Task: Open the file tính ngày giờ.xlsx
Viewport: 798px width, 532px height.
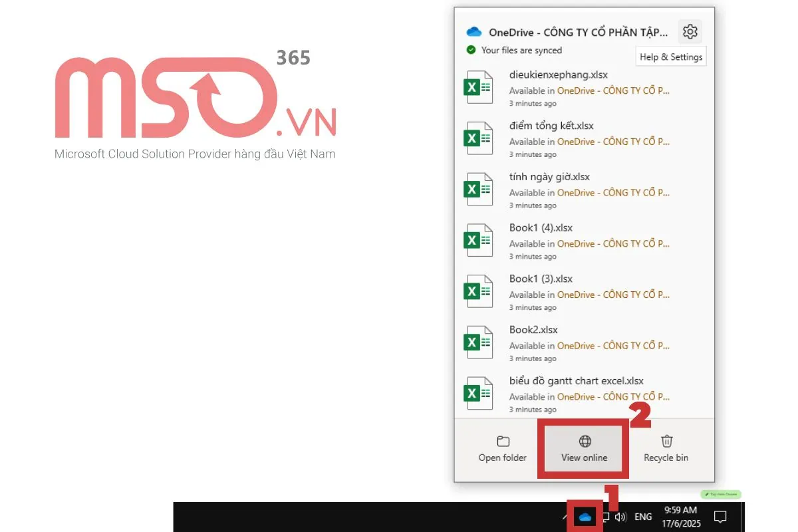Action: pos(549,177)
